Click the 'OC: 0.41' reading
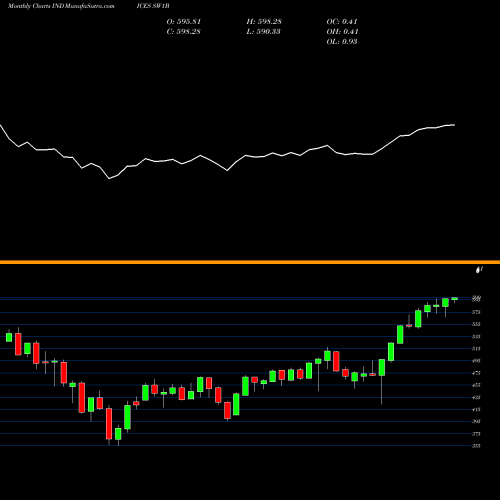This screenshot has height=500, width=500. [x=342, y=22]
